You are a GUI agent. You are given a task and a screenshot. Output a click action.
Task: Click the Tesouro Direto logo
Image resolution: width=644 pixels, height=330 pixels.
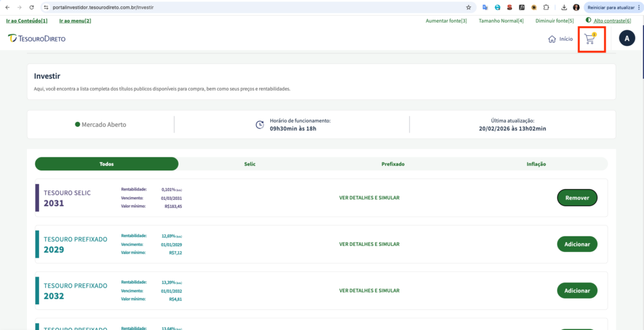[36, 39]
